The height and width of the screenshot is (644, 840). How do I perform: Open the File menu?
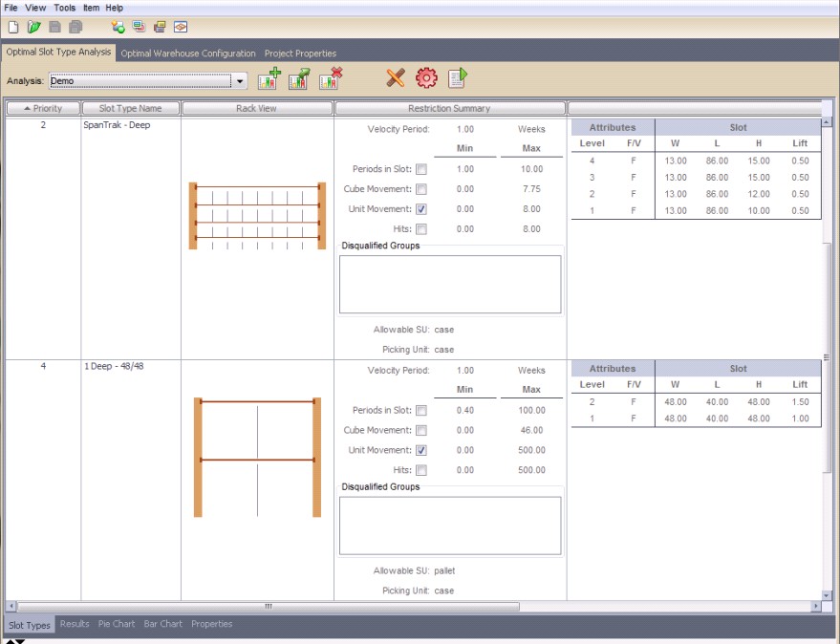(11, 8)
